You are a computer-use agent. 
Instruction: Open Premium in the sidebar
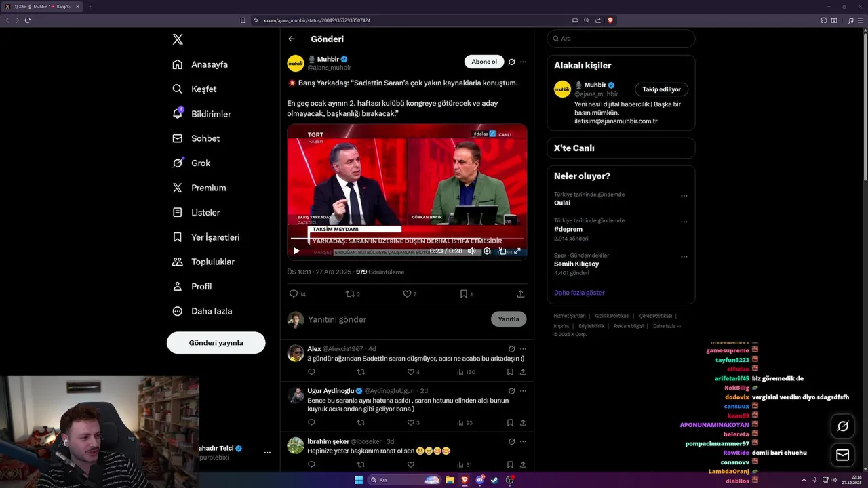click(x=199, y=188)
